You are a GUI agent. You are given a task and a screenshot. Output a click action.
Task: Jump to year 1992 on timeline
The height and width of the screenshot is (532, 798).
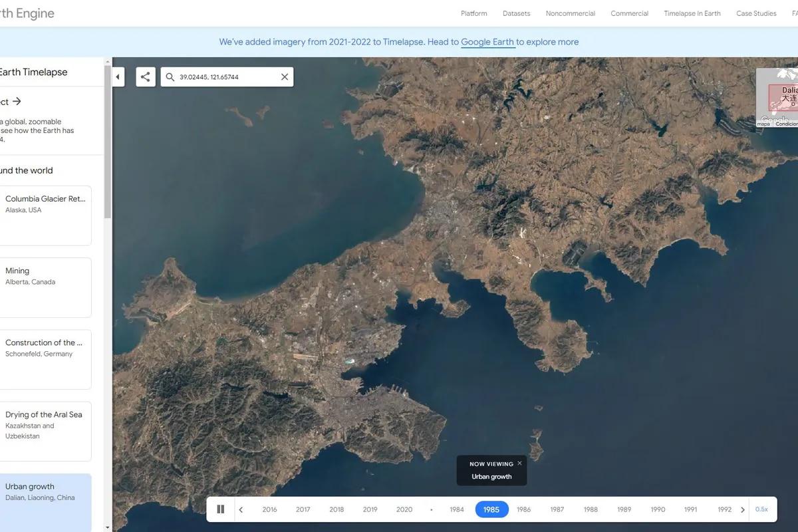pos(725,509)
